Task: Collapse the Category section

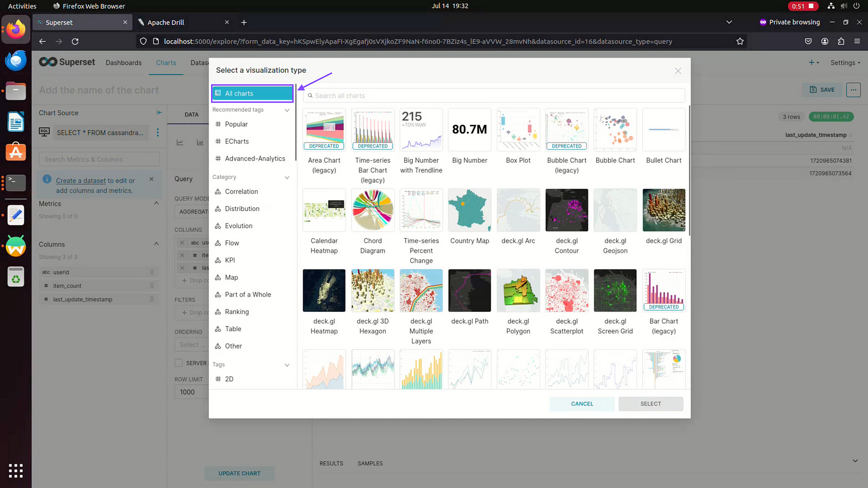Action: point(287,177)
